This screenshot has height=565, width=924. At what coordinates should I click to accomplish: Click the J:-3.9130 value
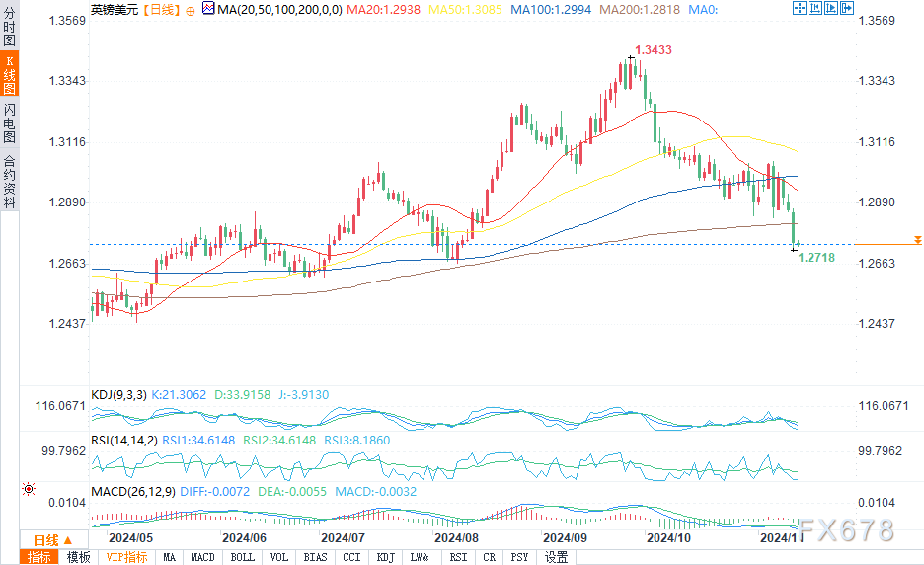[302, 394]
